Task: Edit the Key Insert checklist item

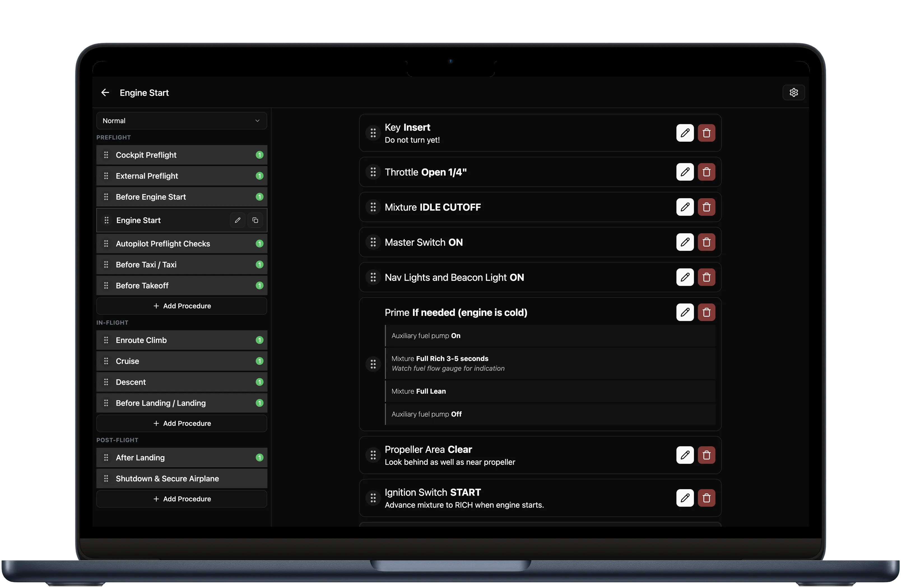Action: (685, 133)
